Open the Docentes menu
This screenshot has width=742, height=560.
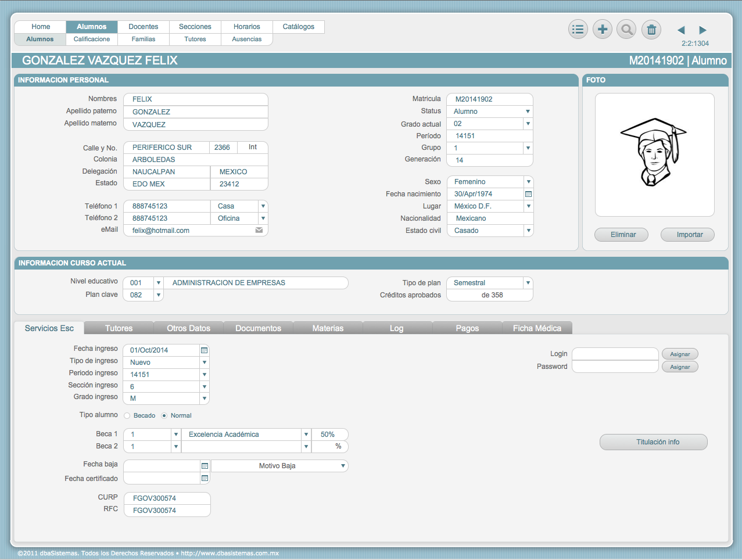143,27
